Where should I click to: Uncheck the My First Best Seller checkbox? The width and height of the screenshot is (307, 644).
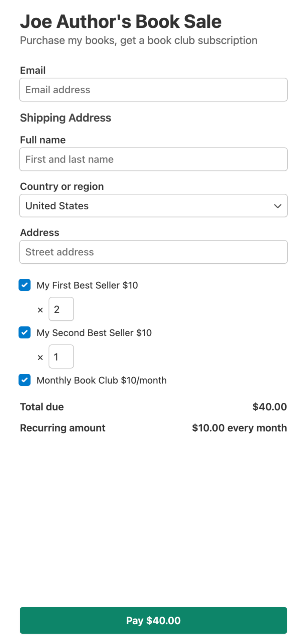25,285
